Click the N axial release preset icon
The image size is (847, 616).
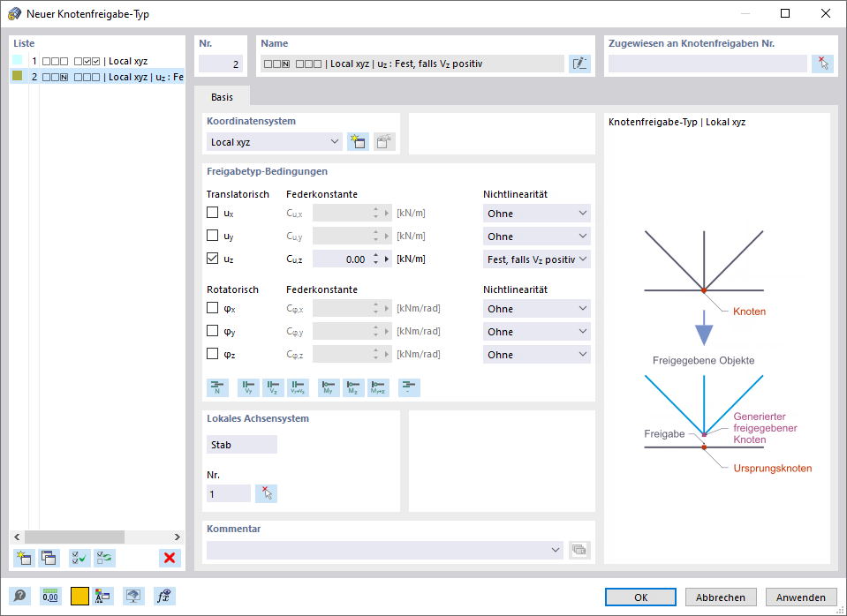(217, 387)
